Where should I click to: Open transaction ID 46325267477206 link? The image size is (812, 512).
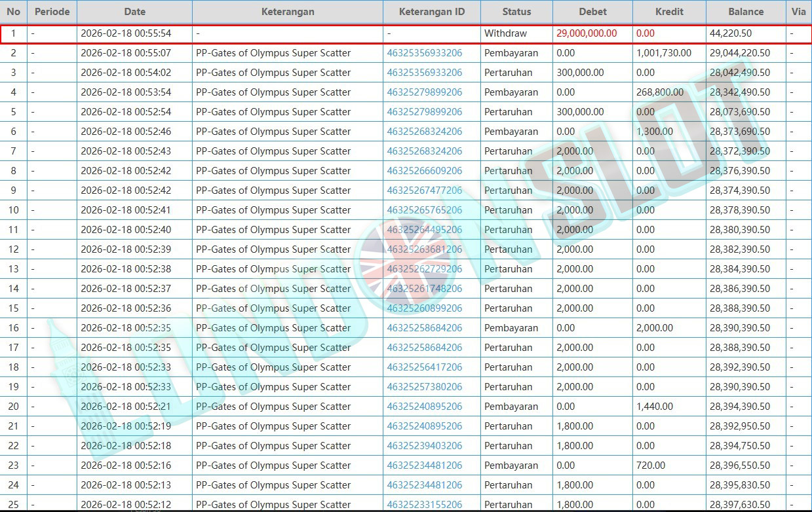point(424,191)
